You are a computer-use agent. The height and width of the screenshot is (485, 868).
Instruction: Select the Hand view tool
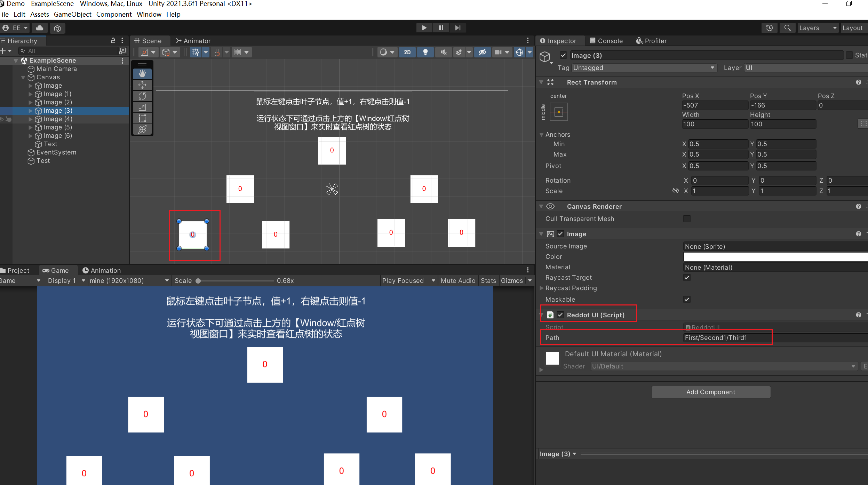142,74
